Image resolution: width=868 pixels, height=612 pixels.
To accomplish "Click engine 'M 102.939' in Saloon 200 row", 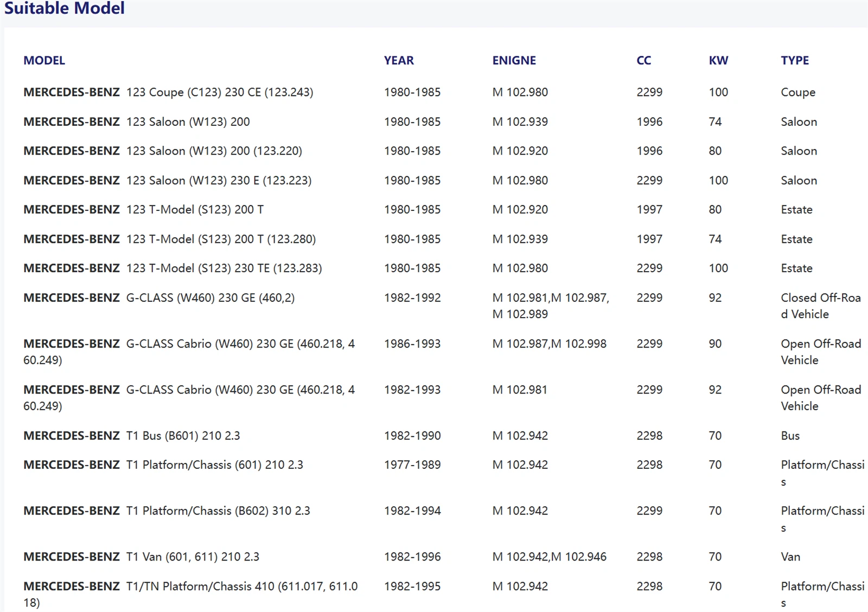I will (x=520, y=122).
